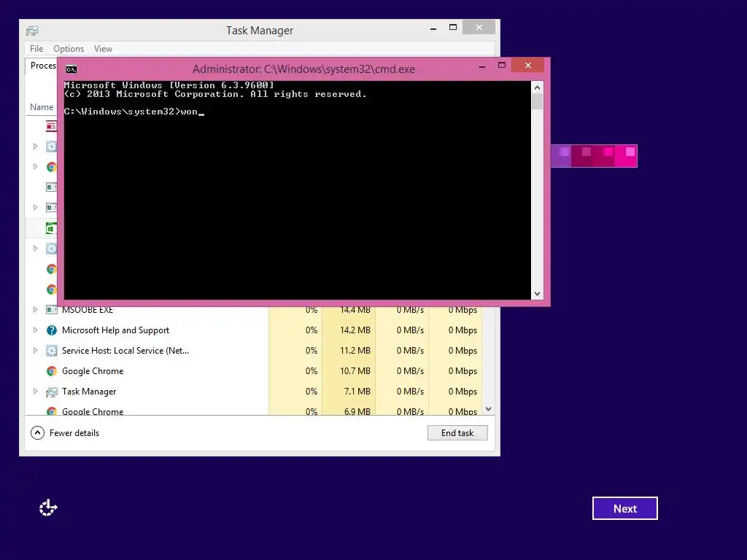Pick the purple color swatch beside cmd window
The width and height of the screenshot is (747, 560).
coord(560,156)
